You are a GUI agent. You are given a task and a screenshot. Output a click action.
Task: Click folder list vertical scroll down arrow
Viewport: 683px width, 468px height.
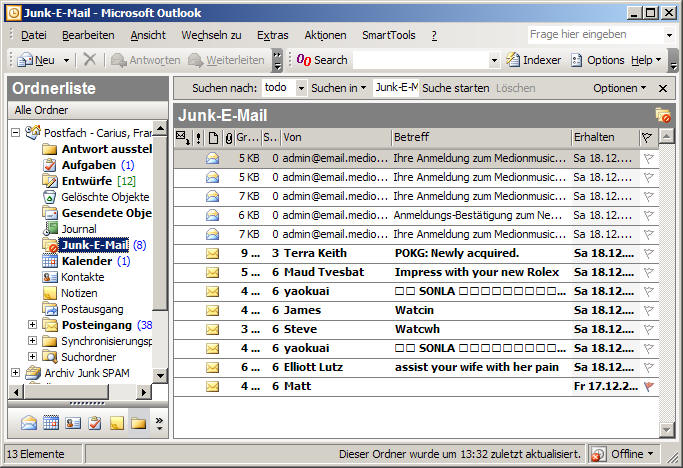[160, 375]
